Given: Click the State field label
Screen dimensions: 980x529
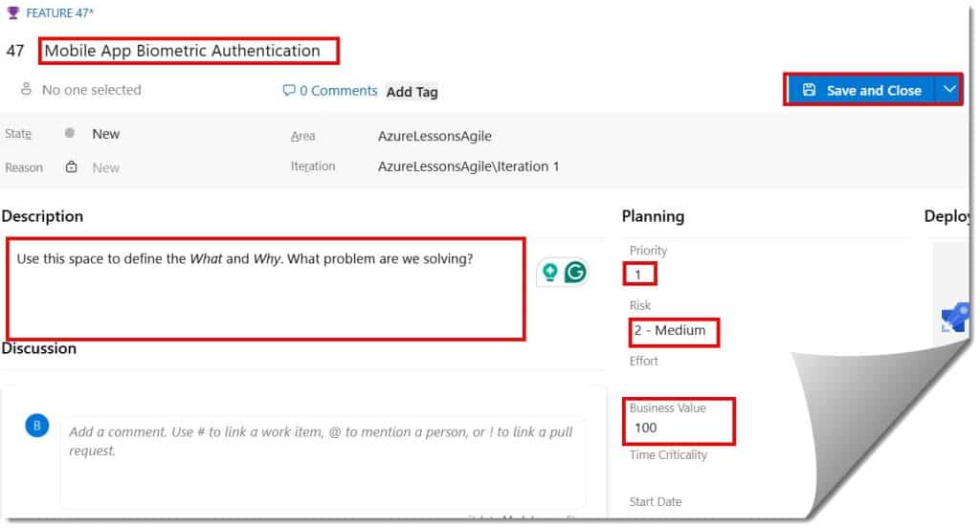Looking at the screenshot, I should tap(18, 134).
